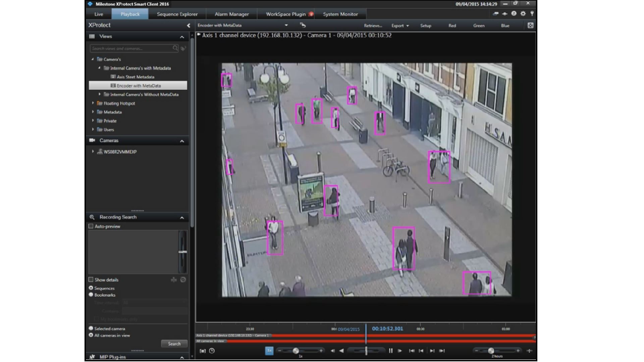This screenshot has width=644, height=362.
Task: Open the Alarm Manager tab
Action: pos(231,14)
